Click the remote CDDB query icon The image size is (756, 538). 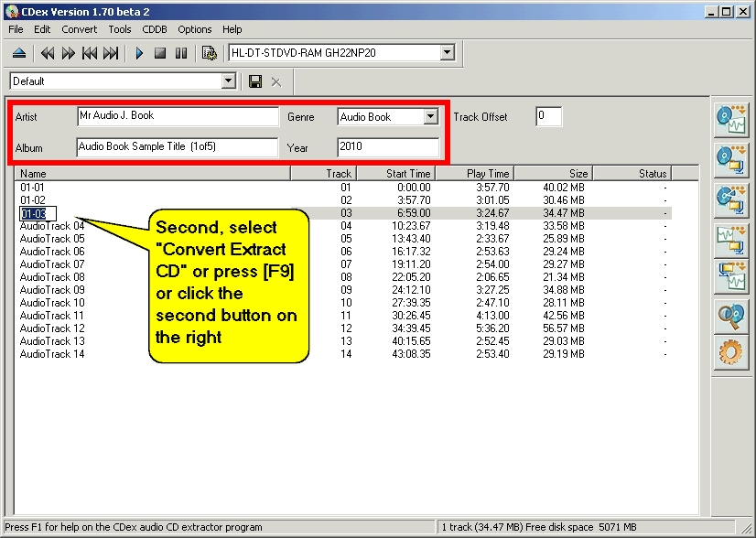point(731,317)
